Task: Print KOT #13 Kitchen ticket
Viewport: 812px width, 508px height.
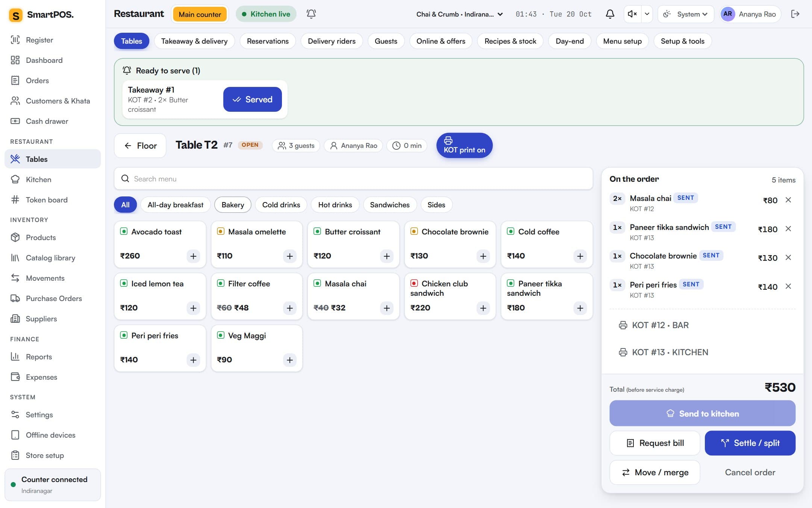Action: pos(664,352)
